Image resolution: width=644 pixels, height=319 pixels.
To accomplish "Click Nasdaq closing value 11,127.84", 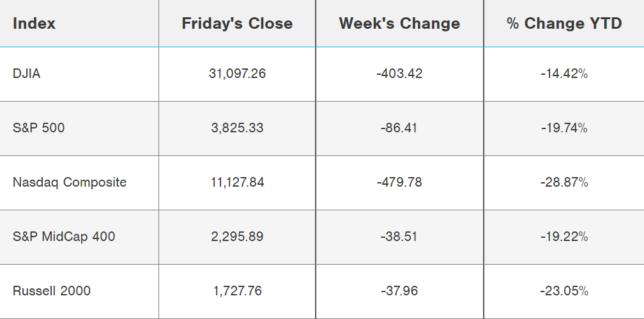I will point(237,182).
